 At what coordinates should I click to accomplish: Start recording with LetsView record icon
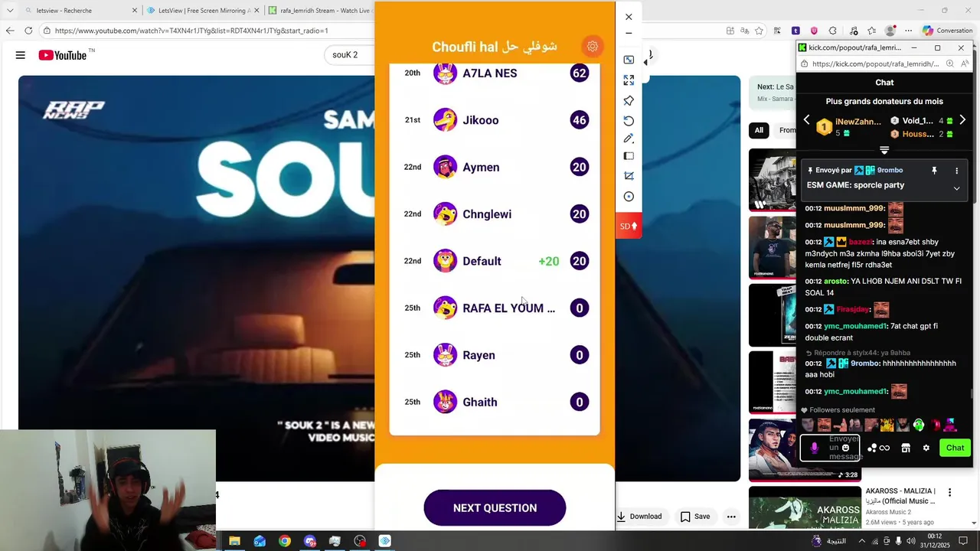click(x=629, y=197)
